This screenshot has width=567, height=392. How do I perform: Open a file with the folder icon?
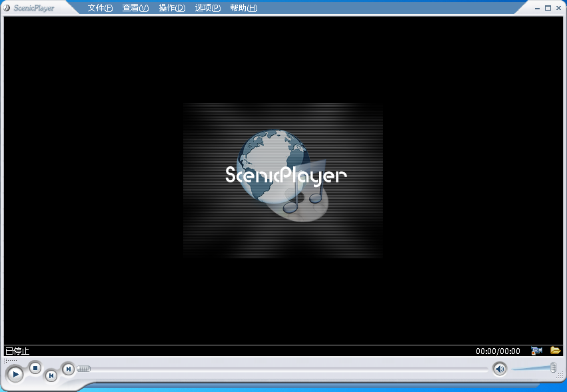point(555,350)
